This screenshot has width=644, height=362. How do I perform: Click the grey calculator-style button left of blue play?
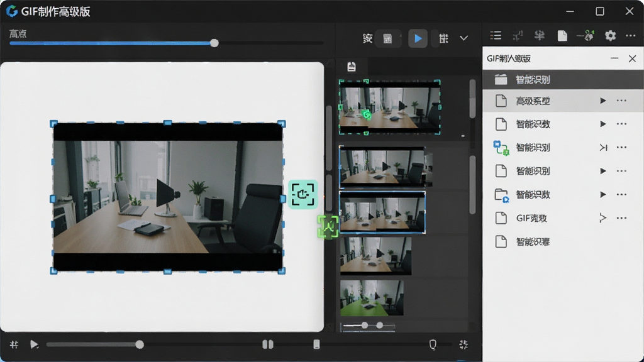point(387,38)
